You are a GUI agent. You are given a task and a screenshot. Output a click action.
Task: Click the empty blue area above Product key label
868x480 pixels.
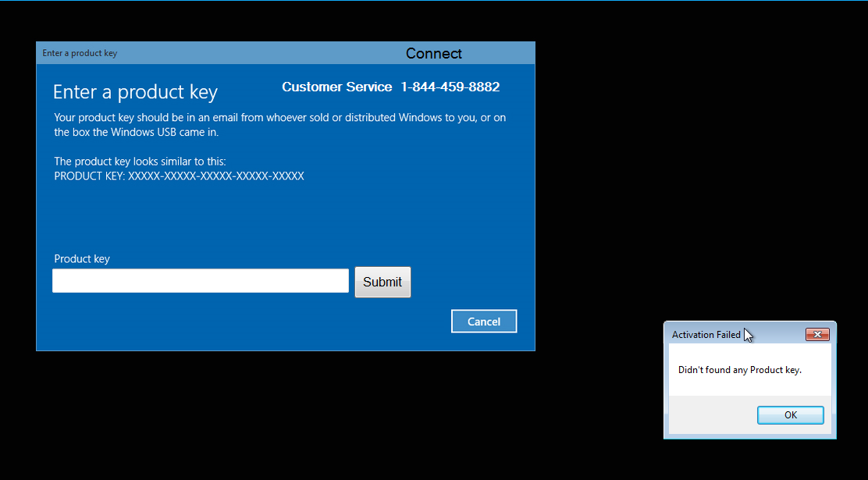tap(234, 219)
